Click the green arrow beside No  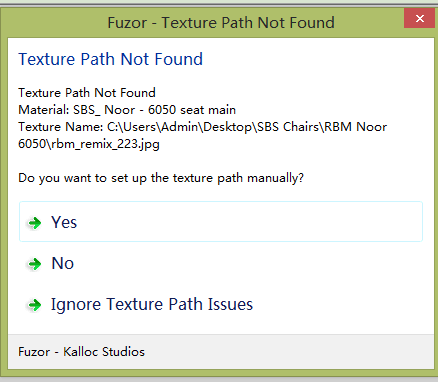tap(35, 264)
